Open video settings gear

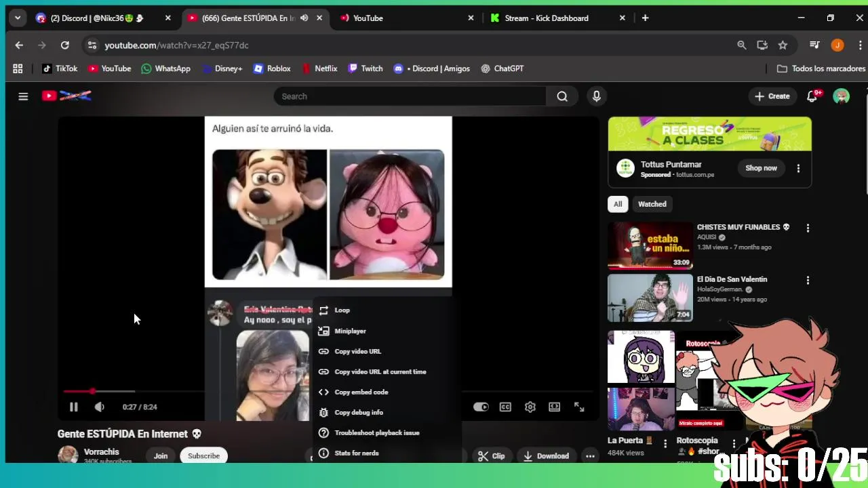pos(530,407)
